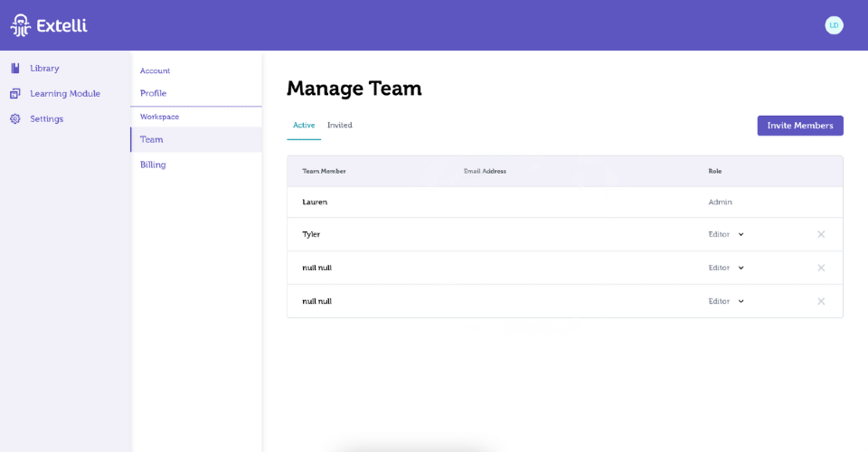Screen dimensions: 868x452
Task: Click the Manage Team heading
Action: (x=354, y=89)
